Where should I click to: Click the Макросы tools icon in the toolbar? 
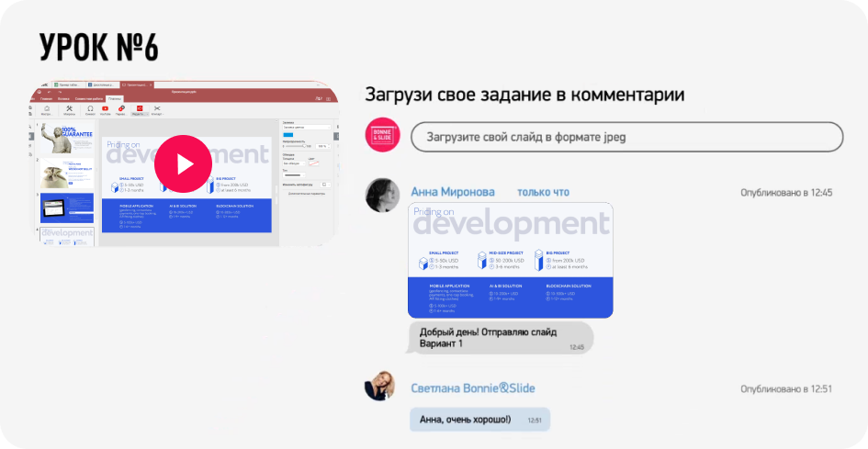[x=70, y=110]
